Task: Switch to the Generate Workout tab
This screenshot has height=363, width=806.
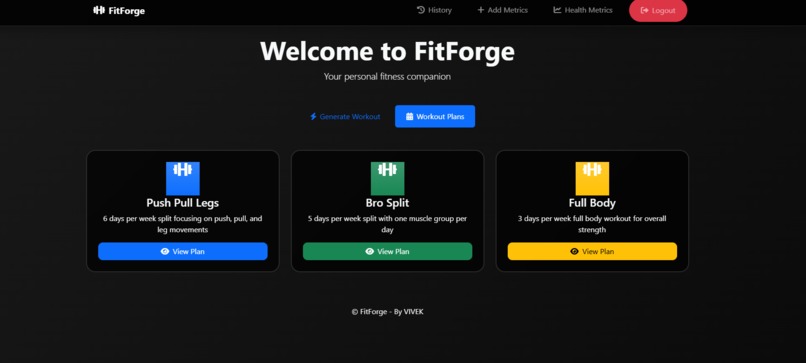Action: click(345, 117)
